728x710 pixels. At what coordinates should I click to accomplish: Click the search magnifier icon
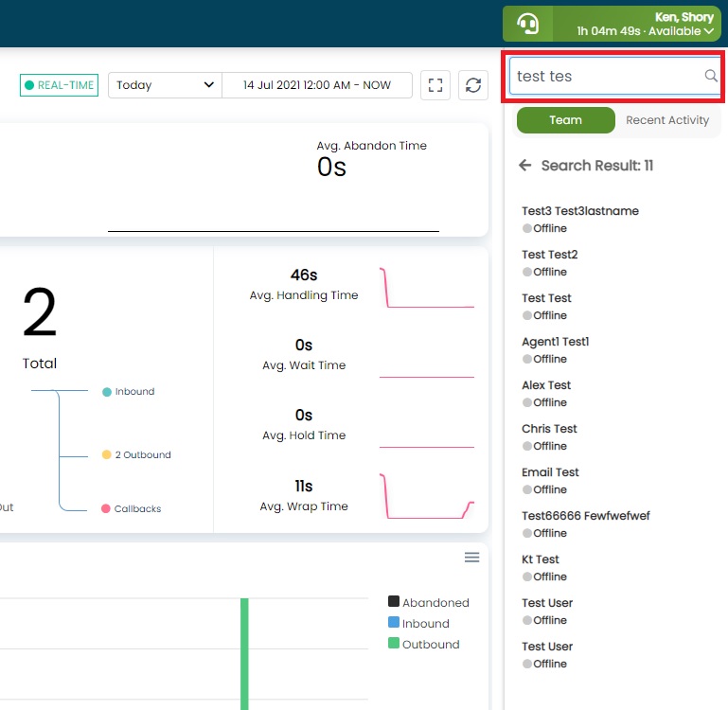click(x=710, y=76)
